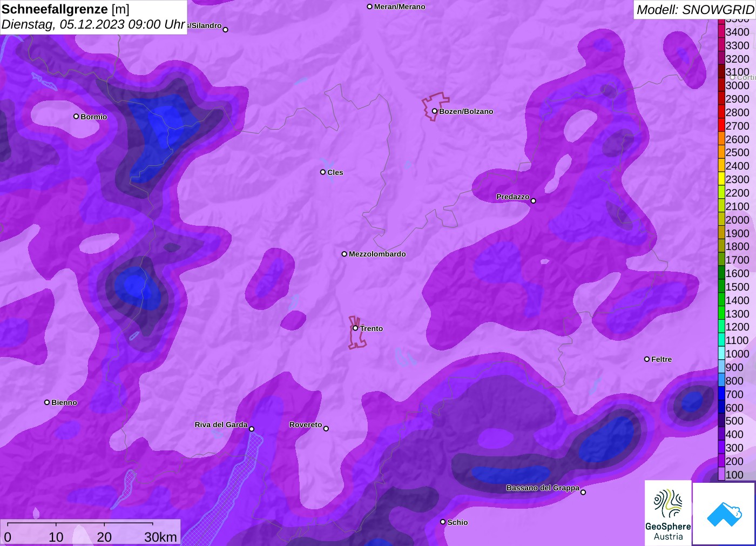This screenshot has height=546, width=756.
Task: Pick the 2700 m legend color swatch
Action: (721, 126)
